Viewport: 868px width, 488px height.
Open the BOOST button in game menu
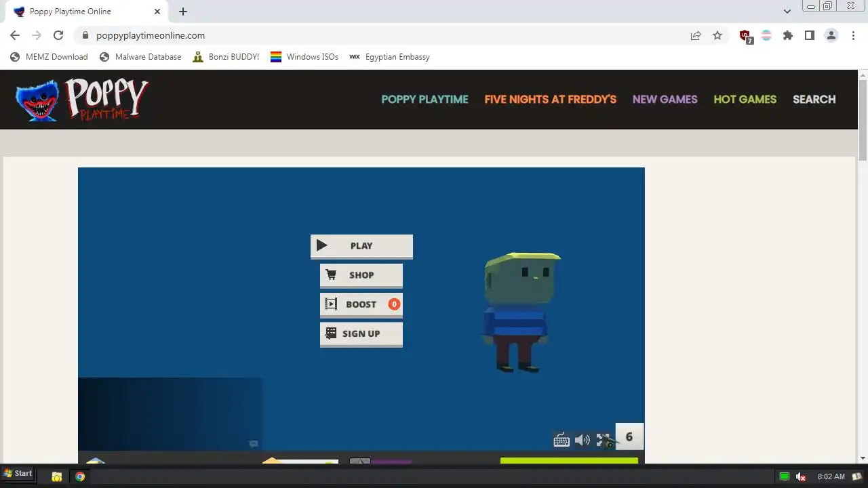click(361, 304)
